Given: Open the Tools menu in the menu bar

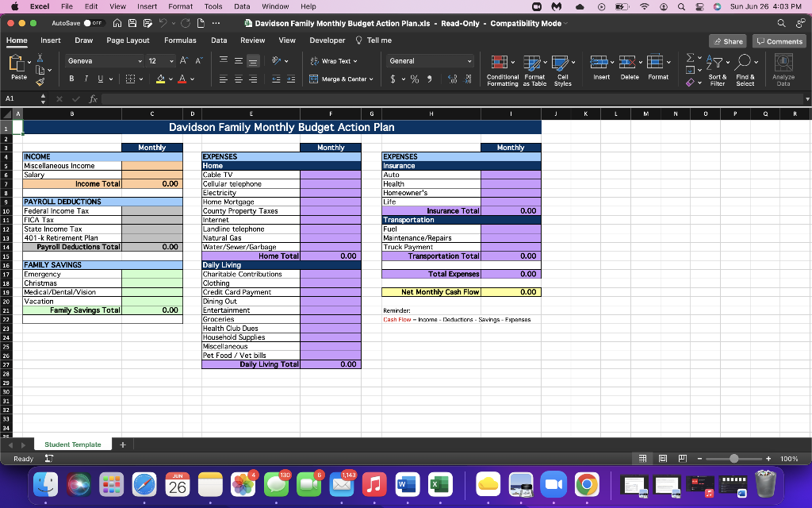Looking at the screenshot, I should point(213,6).
